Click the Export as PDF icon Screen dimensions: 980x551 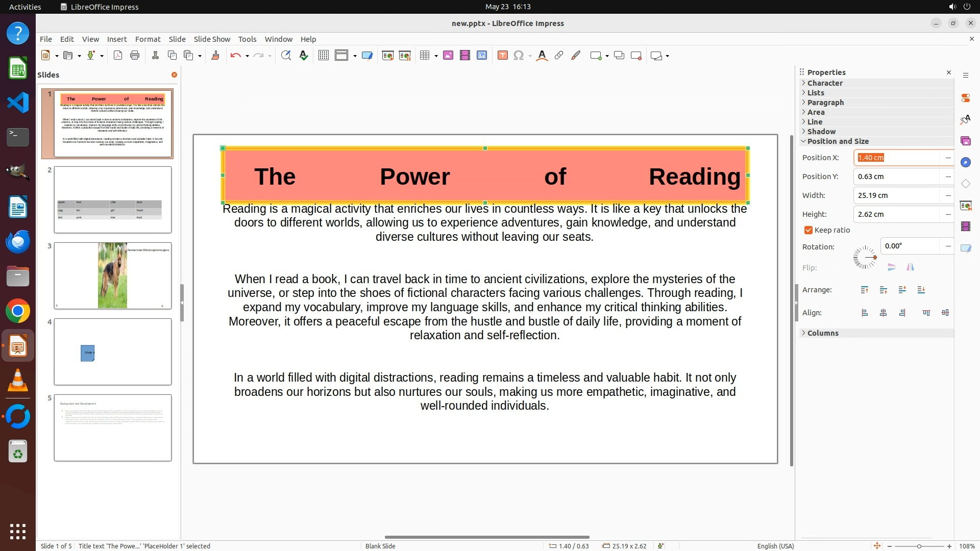coord(118,56)
